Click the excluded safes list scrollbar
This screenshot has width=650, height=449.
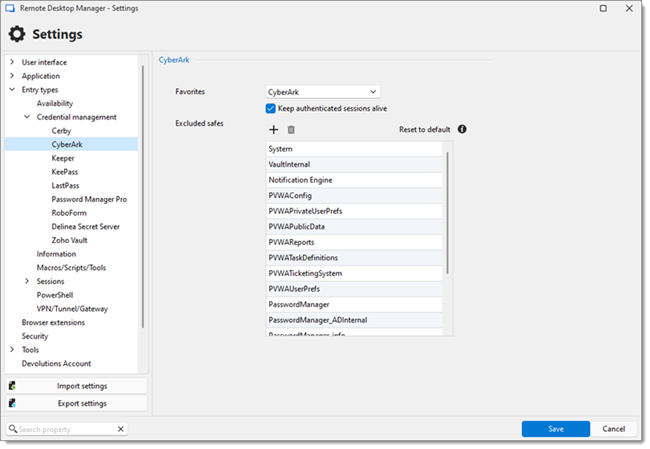coord(448,213)
